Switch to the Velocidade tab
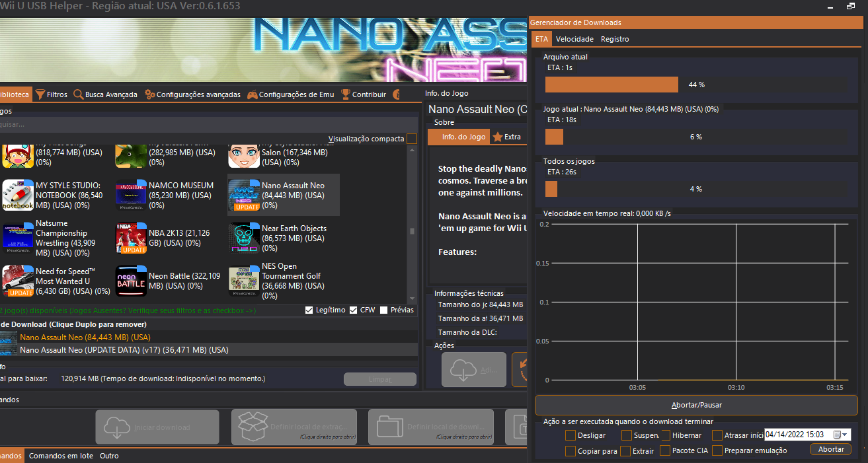Image resolution: width=868 pixels, height=463 pixels. [x=574, y=39]
